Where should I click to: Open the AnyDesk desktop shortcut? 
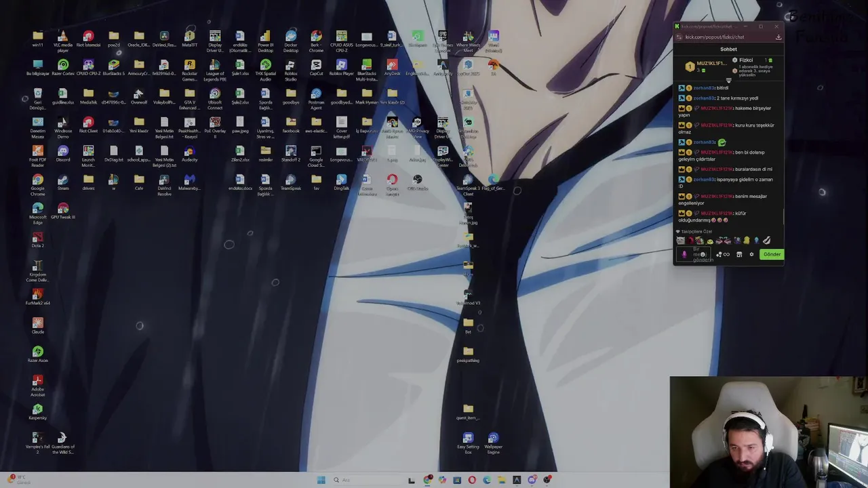(x=392, y=68)
